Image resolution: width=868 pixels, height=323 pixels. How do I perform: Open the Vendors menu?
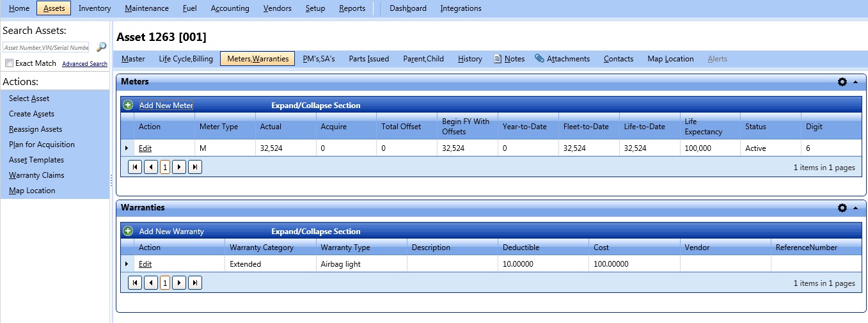(x=278, y=8)
